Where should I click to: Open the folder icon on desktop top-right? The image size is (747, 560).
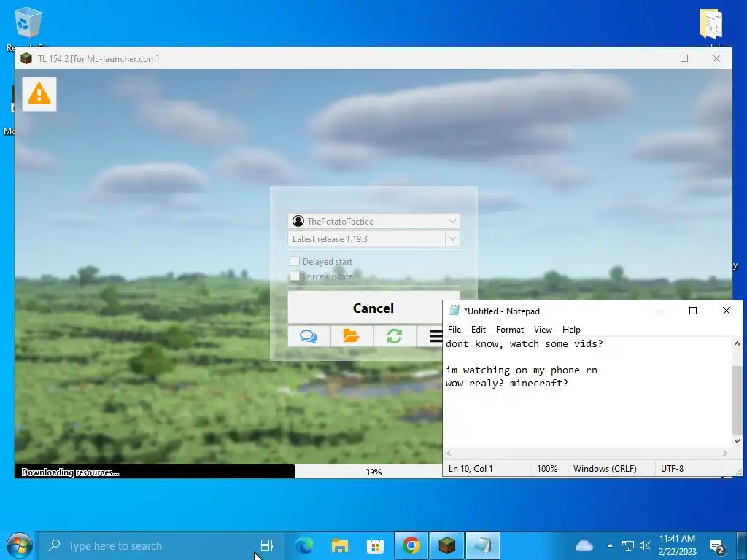[711, 24]
